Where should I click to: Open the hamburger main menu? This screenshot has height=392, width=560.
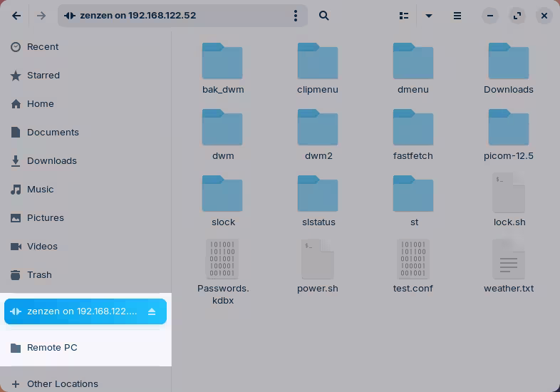457,16
